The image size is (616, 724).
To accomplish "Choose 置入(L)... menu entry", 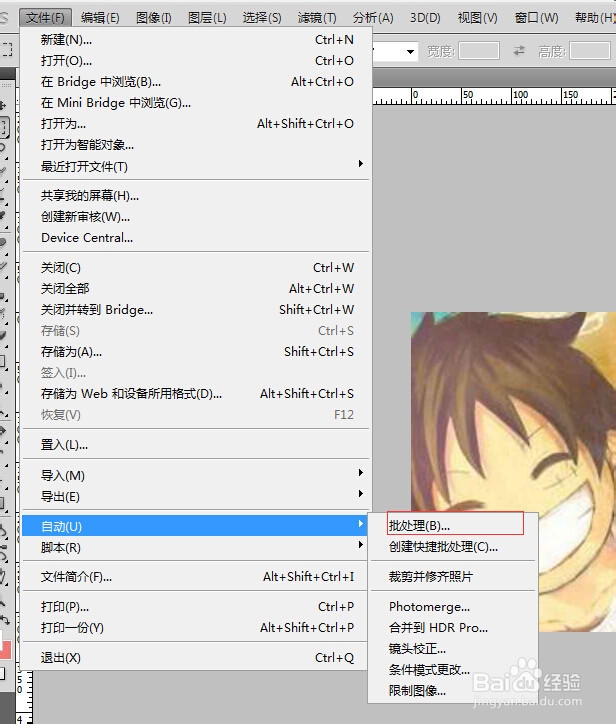I will [x=196, y=445].
